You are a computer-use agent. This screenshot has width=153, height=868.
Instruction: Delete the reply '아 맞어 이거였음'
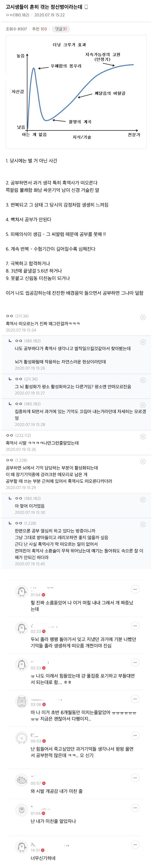(143, 500)
